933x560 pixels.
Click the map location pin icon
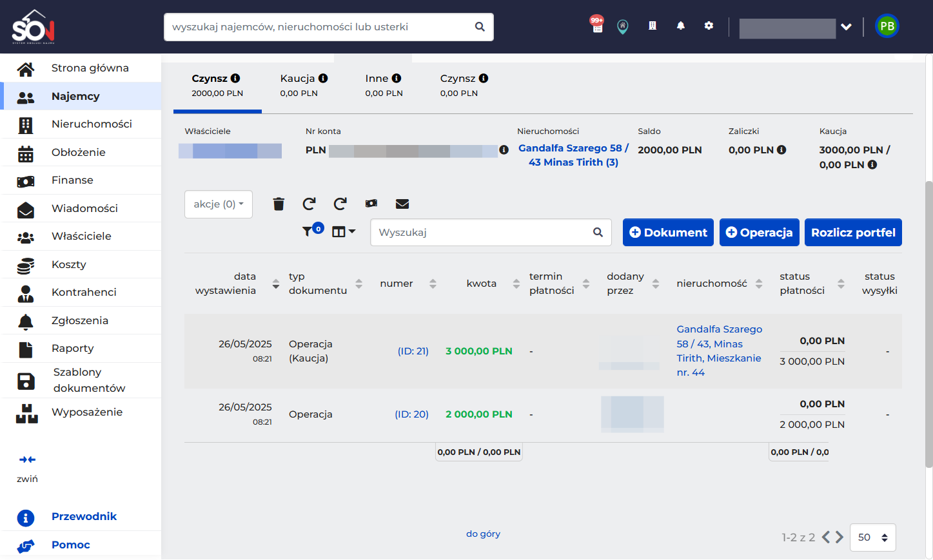click(623, 26)
